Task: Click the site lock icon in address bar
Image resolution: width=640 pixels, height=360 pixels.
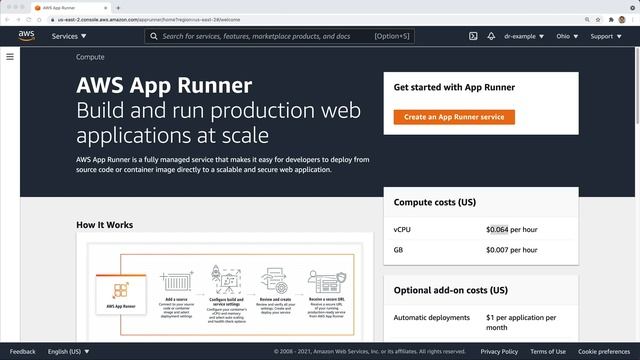Action: (x=52, y=20)
